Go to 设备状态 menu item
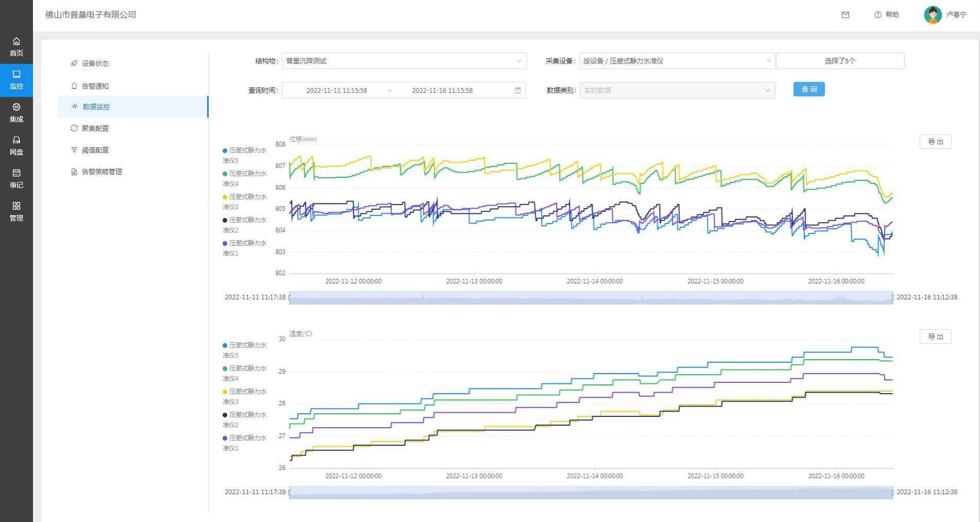 pyautogui.click(x=95, y=63)
